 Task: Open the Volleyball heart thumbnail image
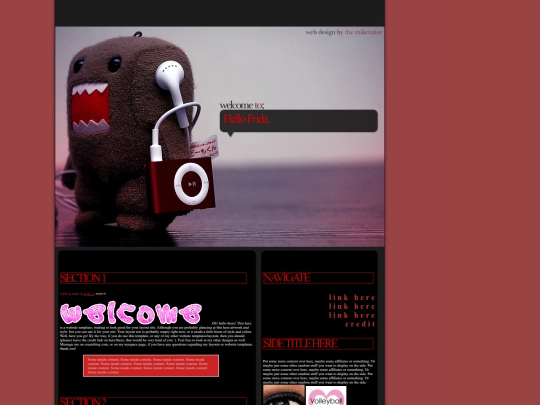[326, 395]
